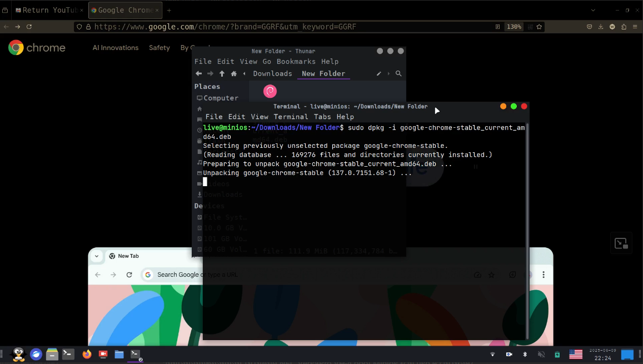Check battery status in the system tray

[557, 354]
